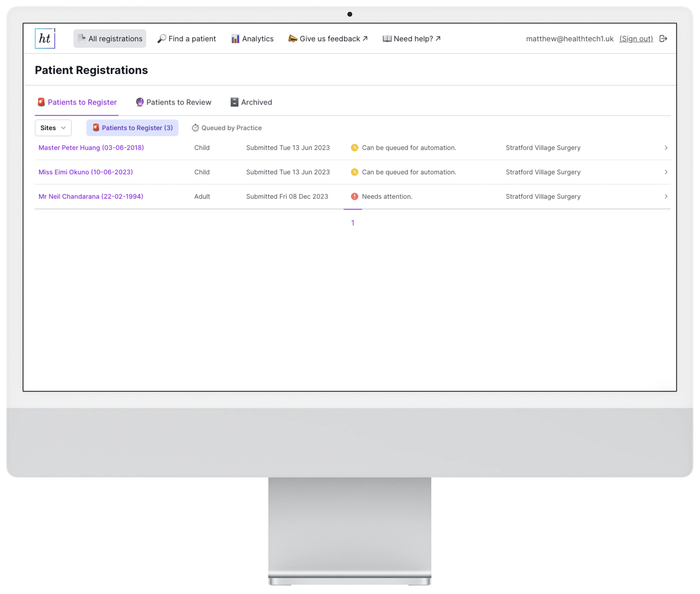Switch to the Archived tab

click(x=250, y=102)
